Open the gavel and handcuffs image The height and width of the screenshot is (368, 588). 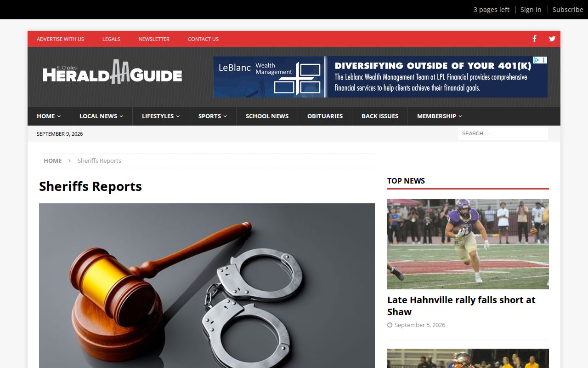click(207, 286)
